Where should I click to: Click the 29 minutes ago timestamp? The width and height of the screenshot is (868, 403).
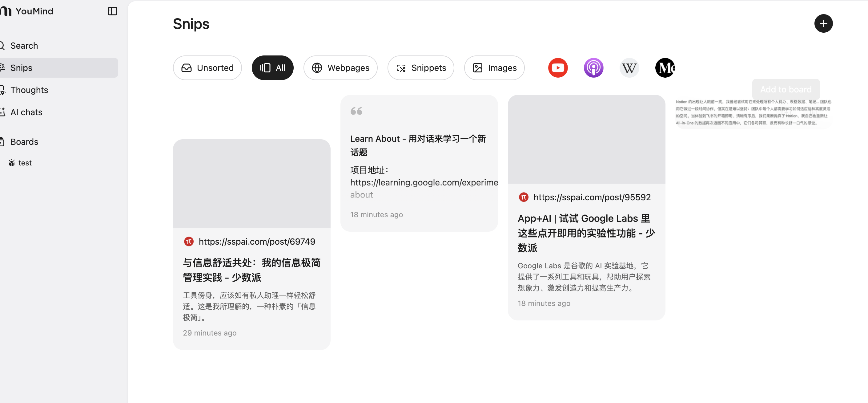coord(210,333)
